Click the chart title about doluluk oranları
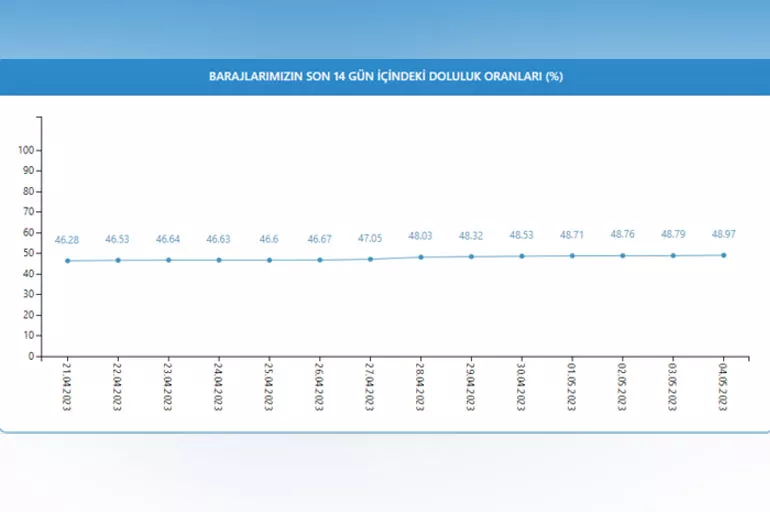This screenshot has height=512, width=770. click(x=385, y=77)
